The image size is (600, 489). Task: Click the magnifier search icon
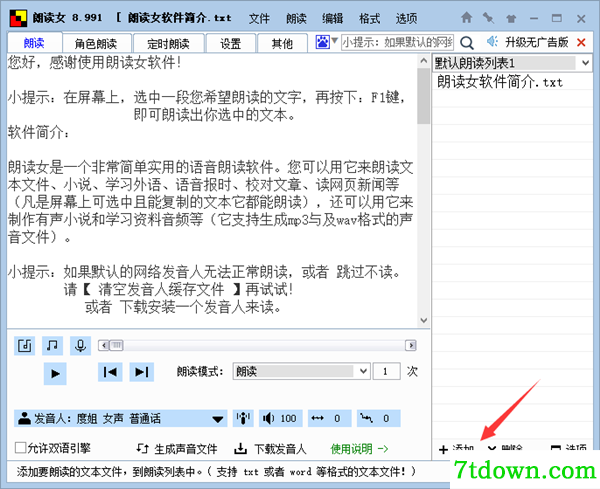pos(466,43)
